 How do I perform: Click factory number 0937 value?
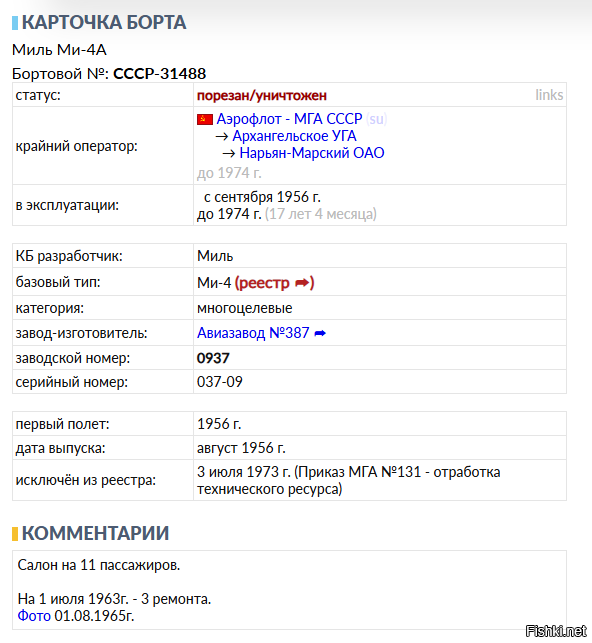pos(213,358)
